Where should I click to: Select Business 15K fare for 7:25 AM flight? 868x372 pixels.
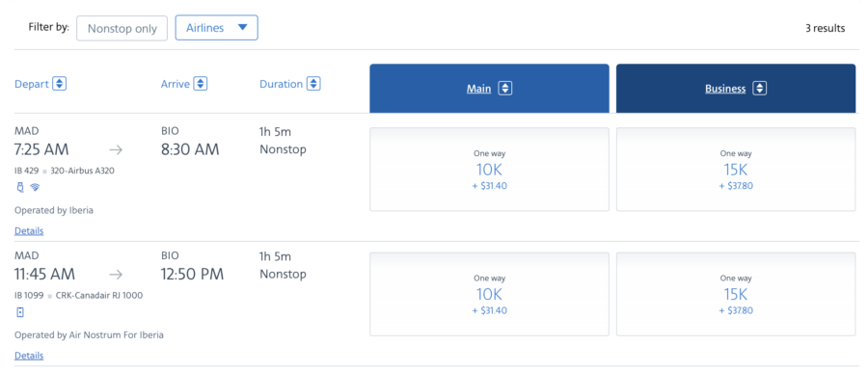[x=736, y=170]
